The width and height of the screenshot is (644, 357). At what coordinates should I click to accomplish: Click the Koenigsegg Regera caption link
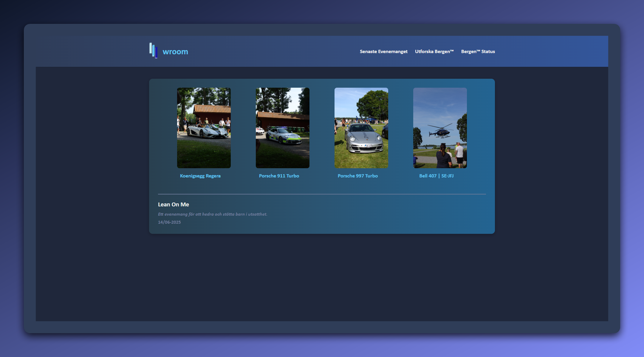click(200, 176)
